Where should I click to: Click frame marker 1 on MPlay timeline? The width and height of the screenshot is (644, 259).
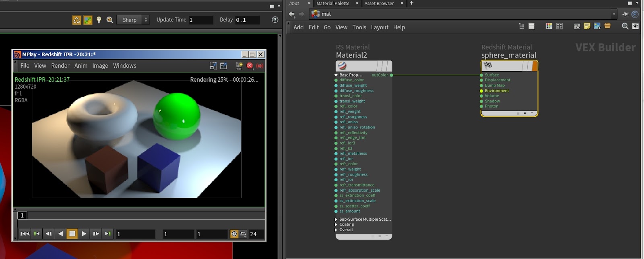coord(22,215)
